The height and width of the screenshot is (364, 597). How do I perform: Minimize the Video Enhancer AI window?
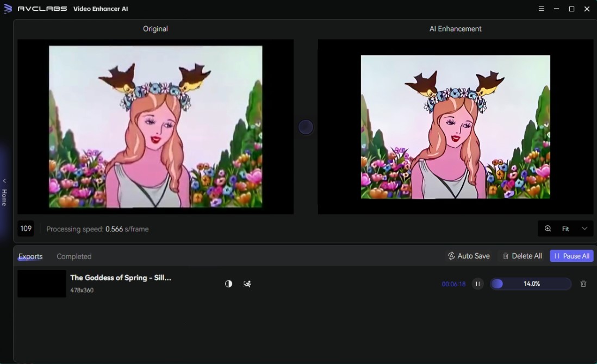[556, 9]
